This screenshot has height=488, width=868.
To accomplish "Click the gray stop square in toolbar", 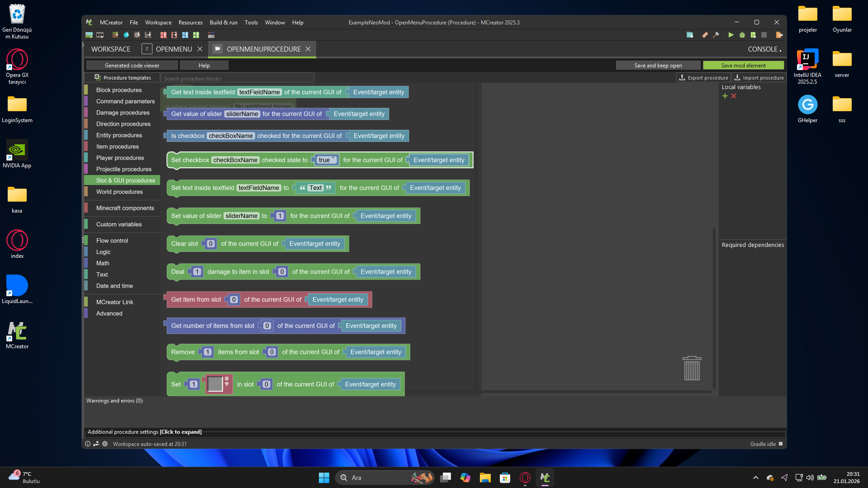I will point(764,35).
